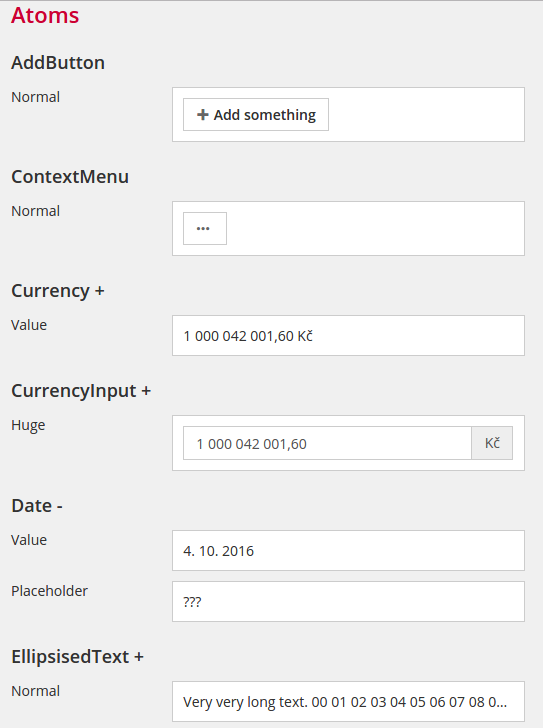Click the Huge label beside currency input
543x728 pixels.
[x=28, y=425]
